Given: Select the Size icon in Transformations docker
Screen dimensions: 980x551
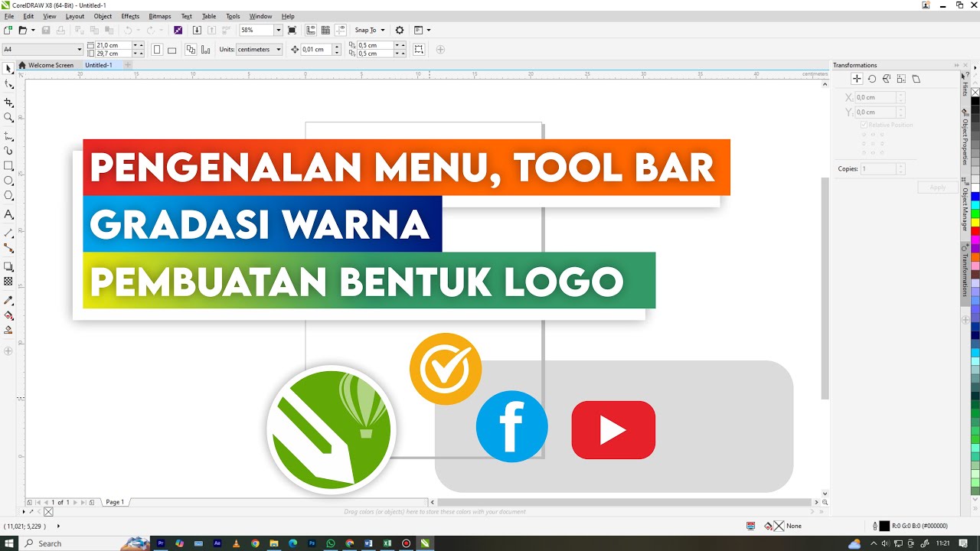Looking at the screenshot, I should (x=901, y=79).
